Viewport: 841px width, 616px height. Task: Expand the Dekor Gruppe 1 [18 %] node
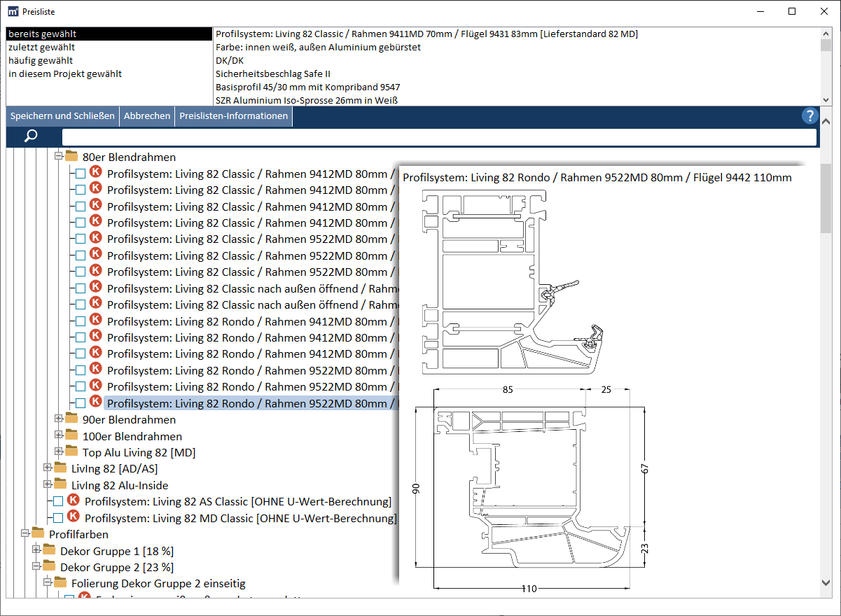(x=36, y=551)
